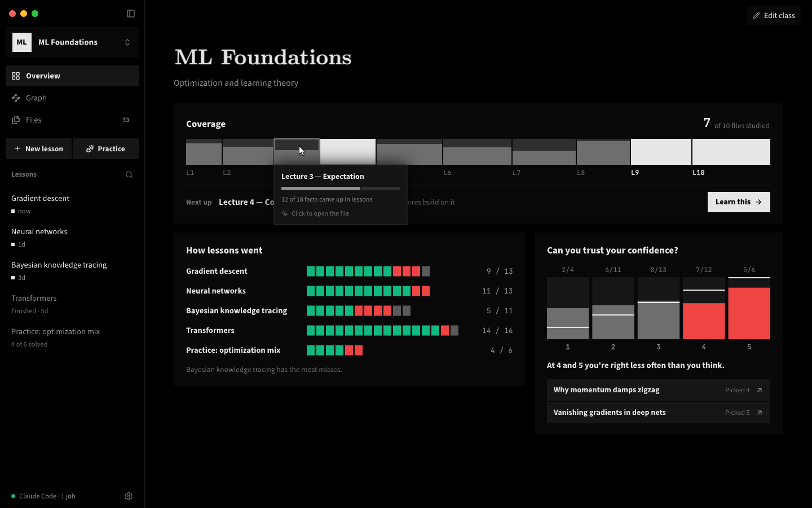This screenshot has height=508, width=812.
Task: Click the Gradient descent row in How lessons went
Action: pyautogui.click(x=350, y=271)
